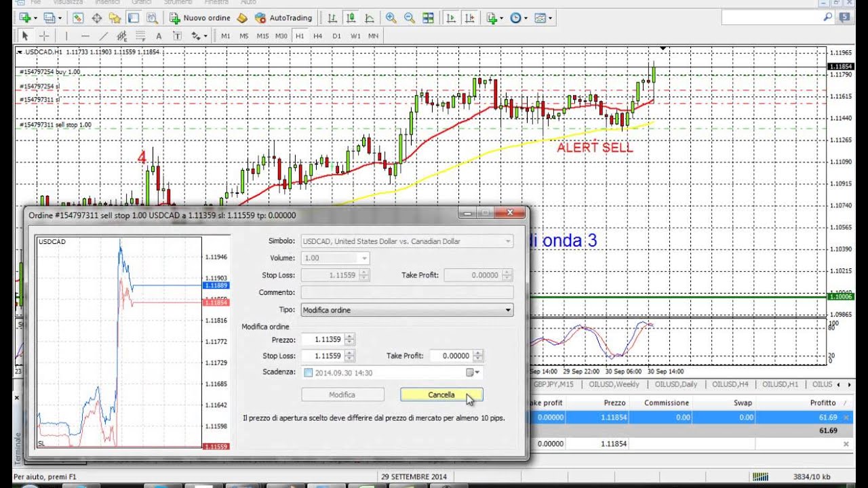Open the new chart icon

[x=24, y=18]
